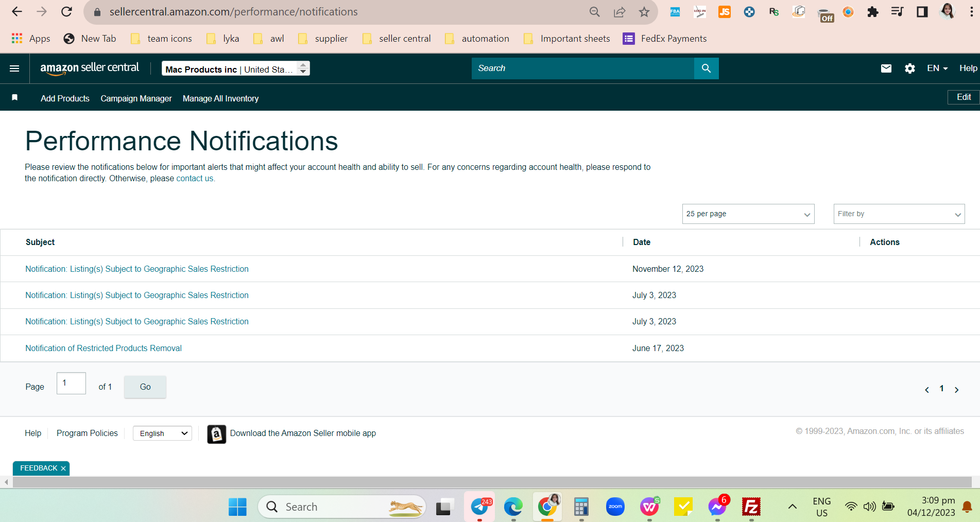Bookmark this page with star icon
Viewport: 980px width, 522px height.
(644, 12)
